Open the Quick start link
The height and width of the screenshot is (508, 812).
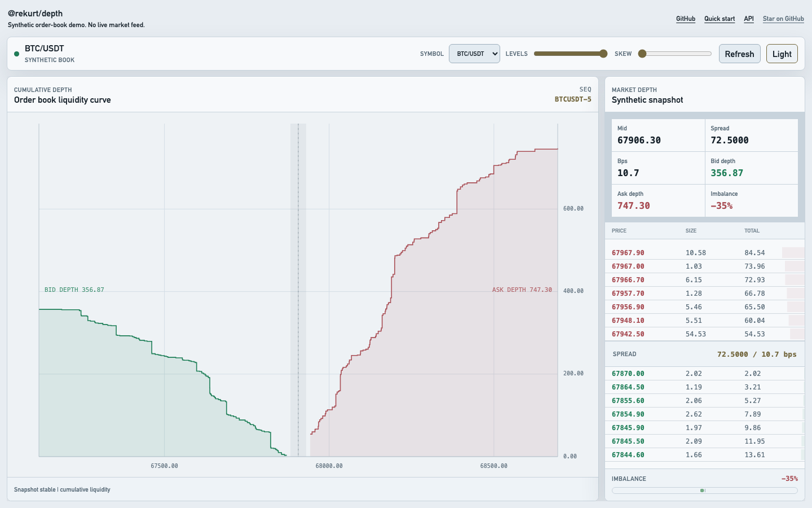[x=720, y=19]
